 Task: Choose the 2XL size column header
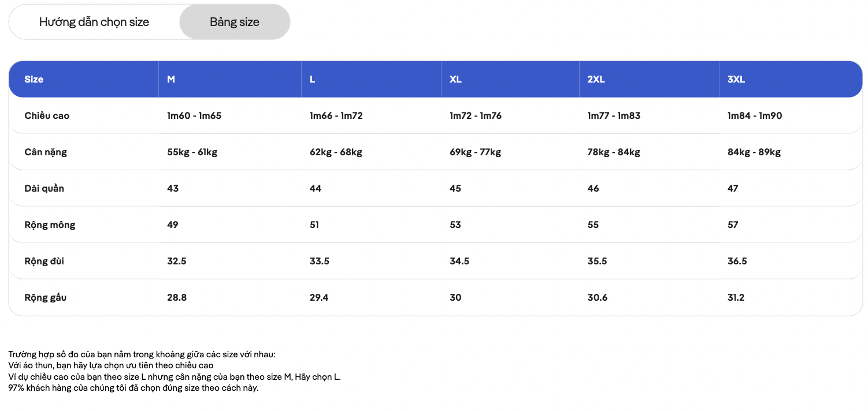pyautogui.click(x=596, y=79)
